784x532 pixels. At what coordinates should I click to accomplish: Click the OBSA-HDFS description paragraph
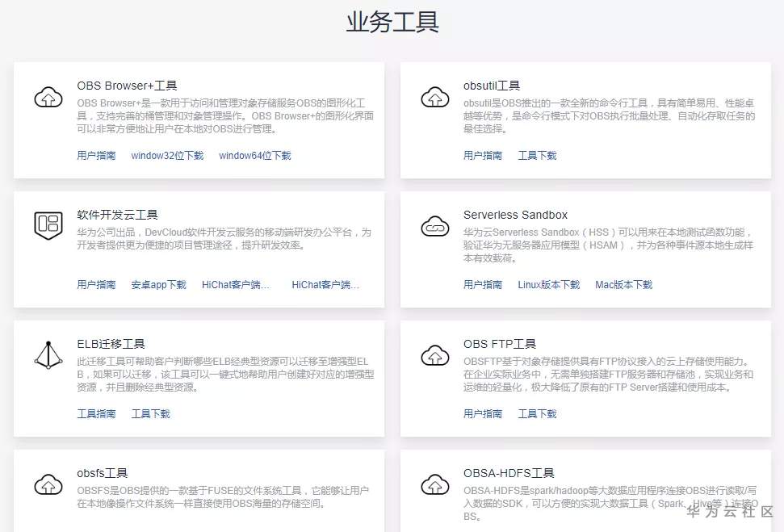pyautogui.click(x=610, y=503)
